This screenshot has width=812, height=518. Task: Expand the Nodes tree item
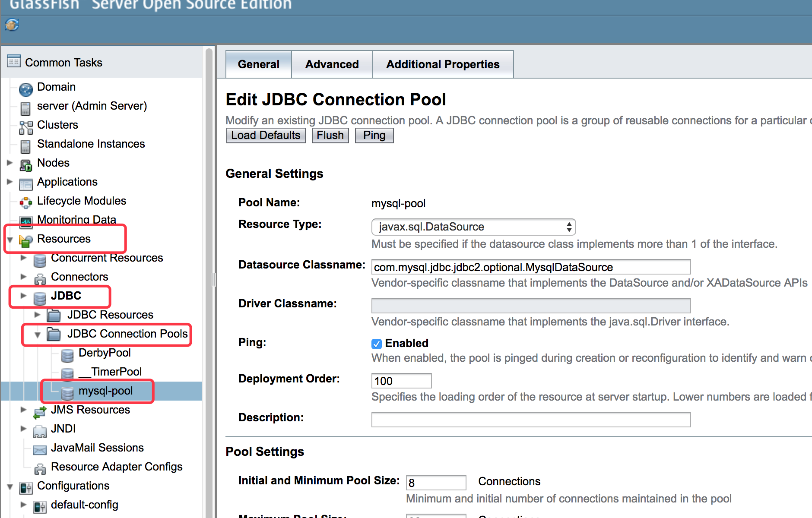(x=10, y=163)
